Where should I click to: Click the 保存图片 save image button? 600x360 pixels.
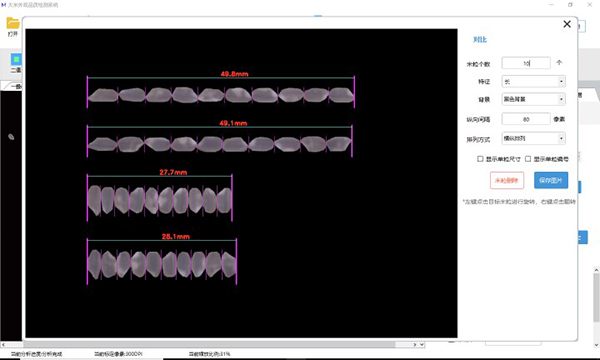coord(551,180)
